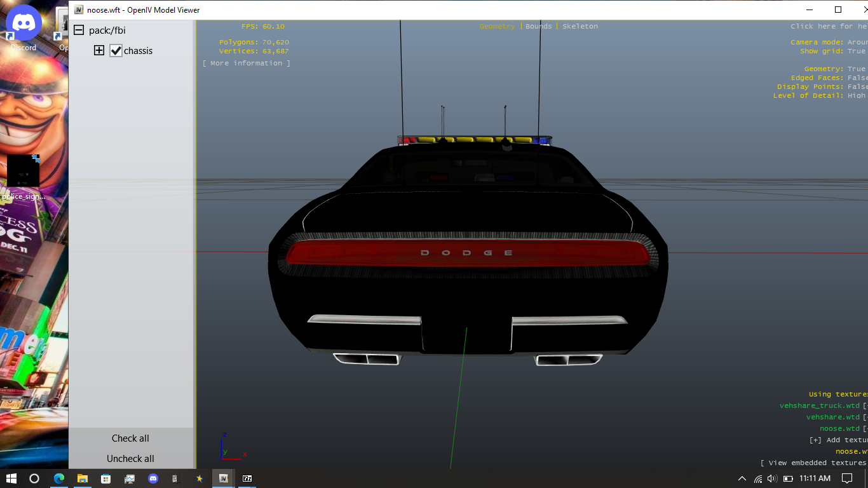The width and height of the screenshot is (868, 488).
Task: Open Discord from the taskbar
Action: (x=153, y=478)
